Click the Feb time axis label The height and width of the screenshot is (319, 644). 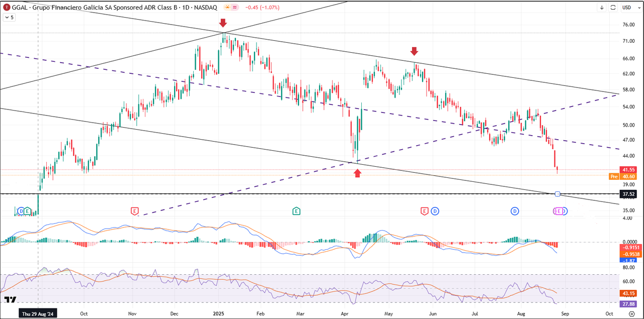260,313
